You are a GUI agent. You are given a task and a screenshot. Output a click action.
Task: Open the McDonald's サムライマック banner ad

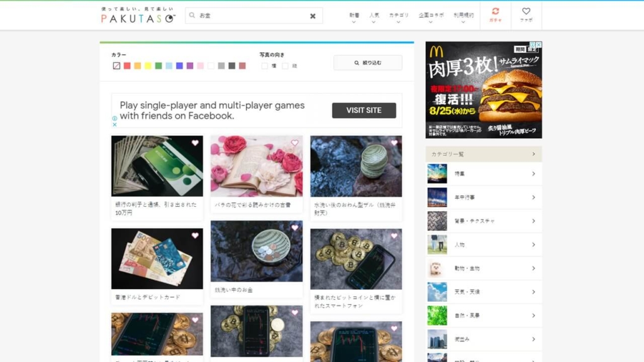coord(484,90)
